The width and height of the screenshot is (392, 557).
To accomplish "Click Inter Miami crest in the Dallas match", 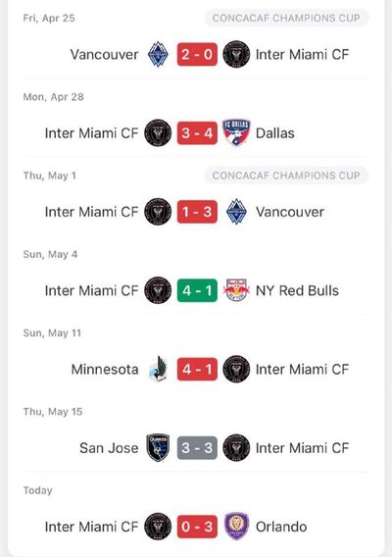I will (158, 132).
